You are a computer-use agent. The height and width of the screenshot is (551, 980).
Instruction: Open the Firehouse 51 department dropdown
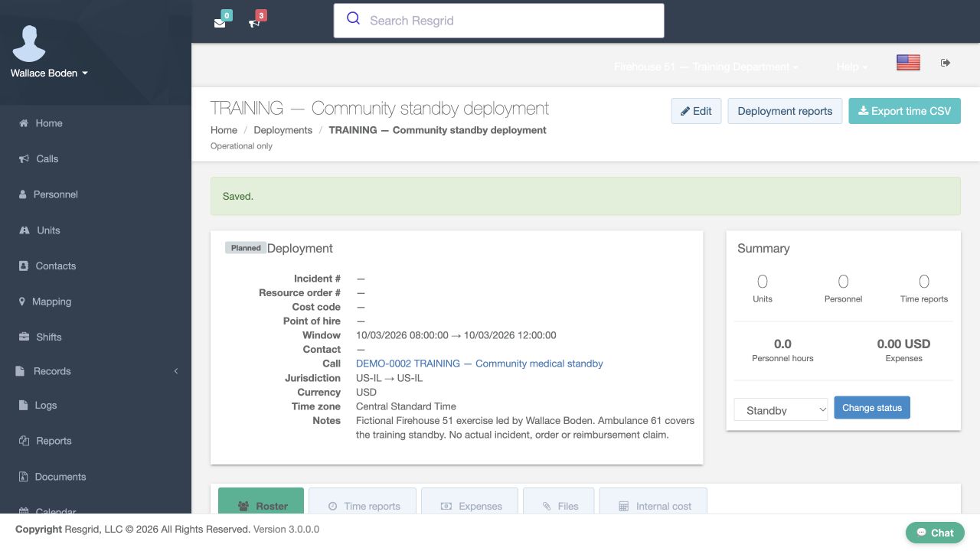pyautogui.click(x=706, y=67)
